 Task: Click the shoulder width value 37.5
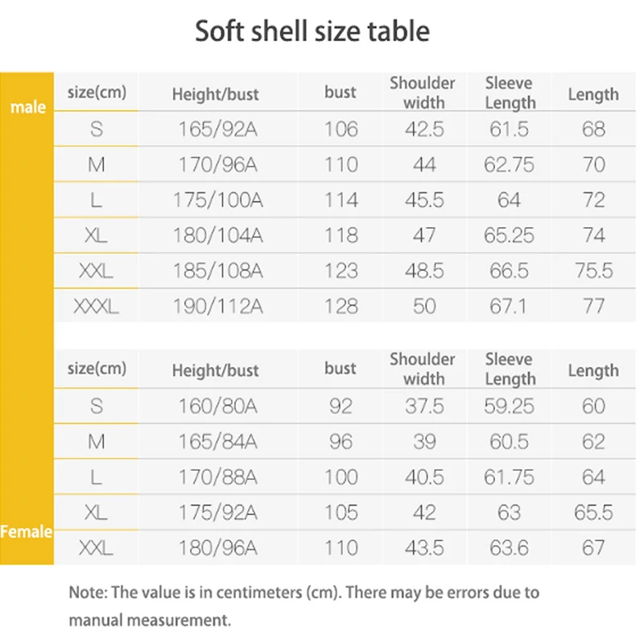pos(424,406)
